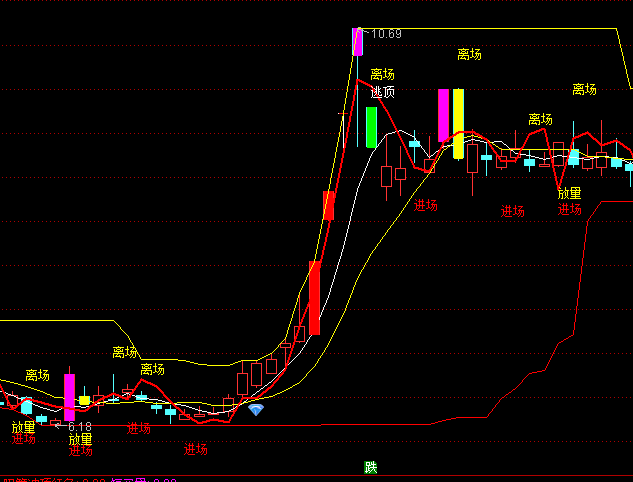Click the tallest solid red candle in the rally
The width and height of the screenshot is (633, 482).
[314, 297]
